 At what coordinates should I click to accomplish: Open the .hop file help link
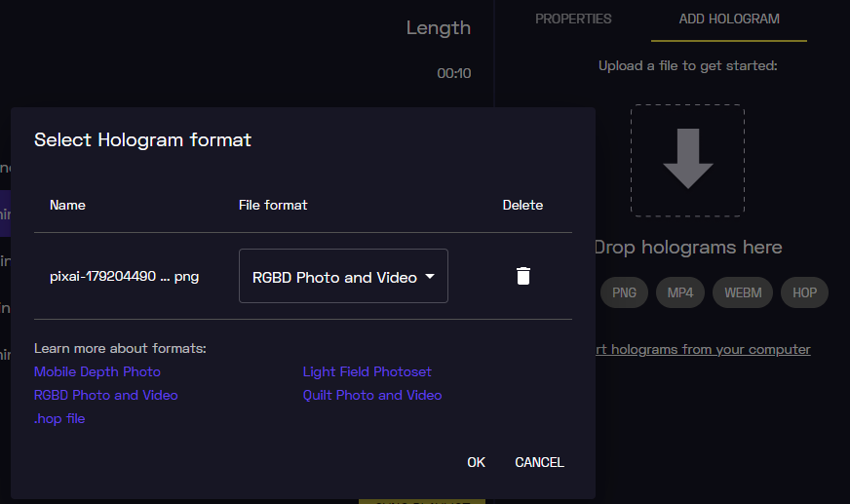pos(59,418)
